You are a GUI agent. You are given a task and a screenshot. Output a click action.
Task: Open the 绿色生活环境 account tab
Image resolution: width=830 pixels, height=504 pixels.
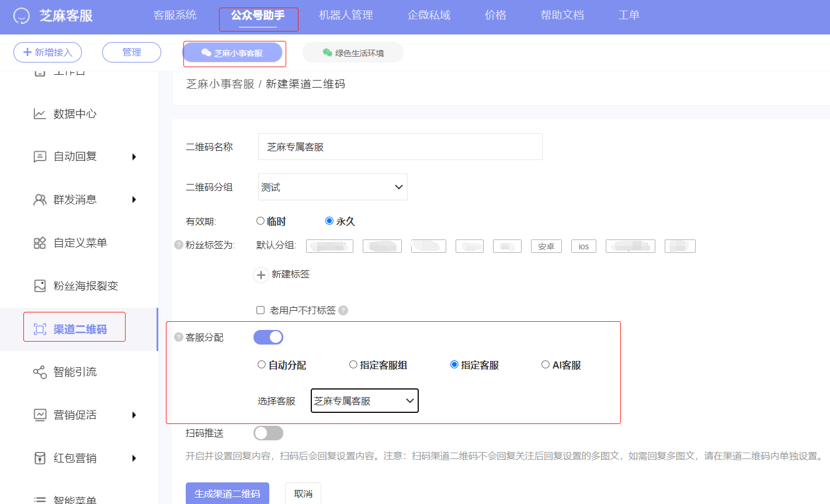pyautogui.click(x=353, y=52)
